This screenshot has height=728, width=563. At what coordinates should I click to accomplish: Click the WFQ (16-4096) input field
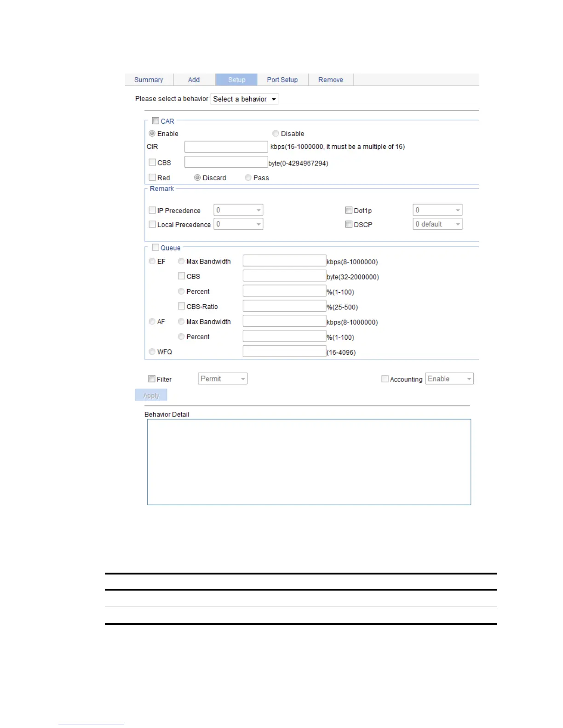[284, 351]
